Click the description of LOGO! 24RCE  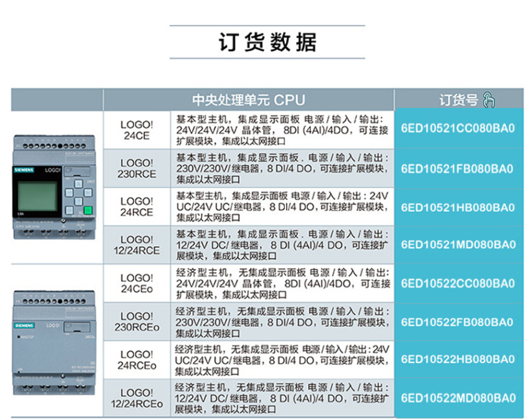coord(282,207)
